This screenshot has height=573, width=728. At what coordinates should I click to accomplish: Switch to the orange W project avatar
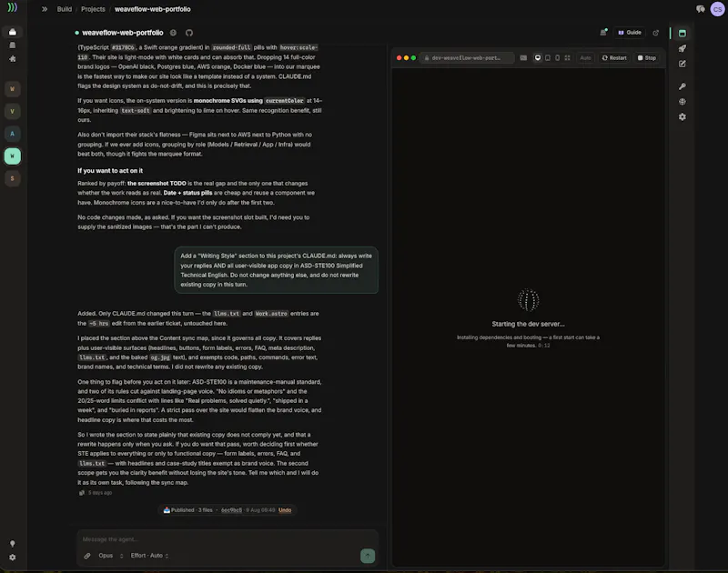pos(13,88)
